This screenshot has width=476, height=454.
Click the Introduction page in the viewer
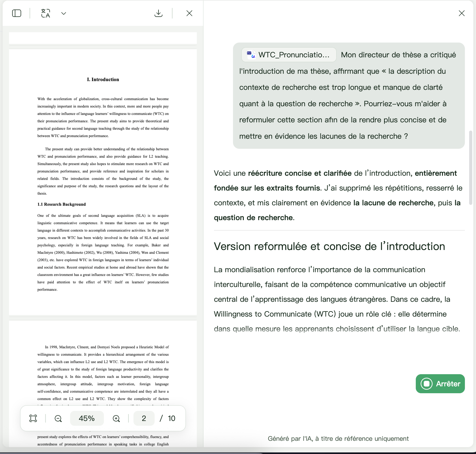click(103, 185)
